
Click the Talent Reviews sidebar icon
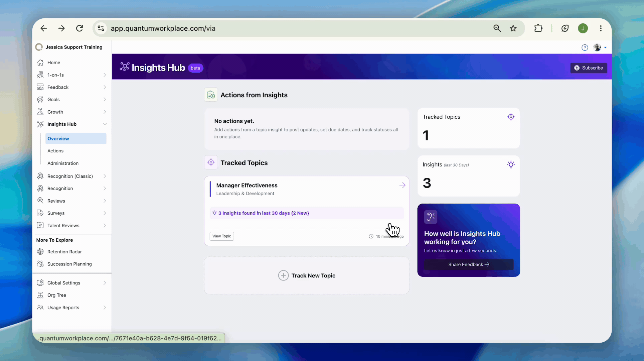click(40, 225)
